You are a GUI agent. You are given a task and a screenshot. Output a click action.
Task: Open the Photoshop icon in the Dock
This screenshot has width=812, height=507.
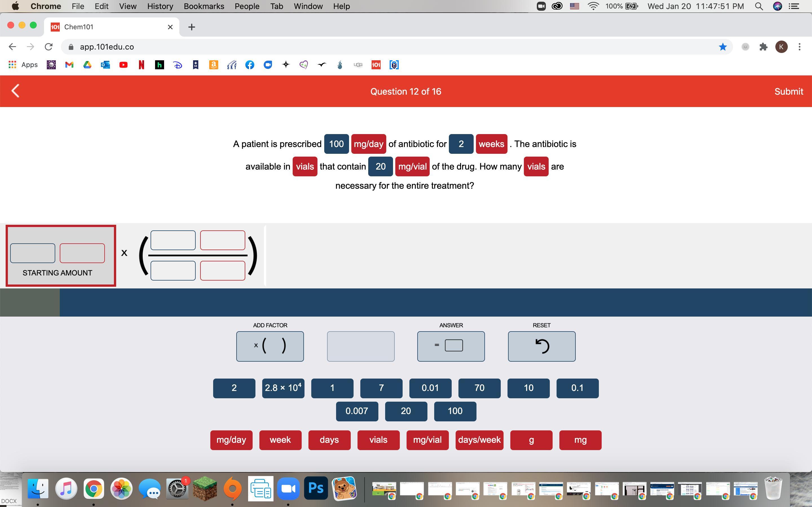click(x=315, y=488)
